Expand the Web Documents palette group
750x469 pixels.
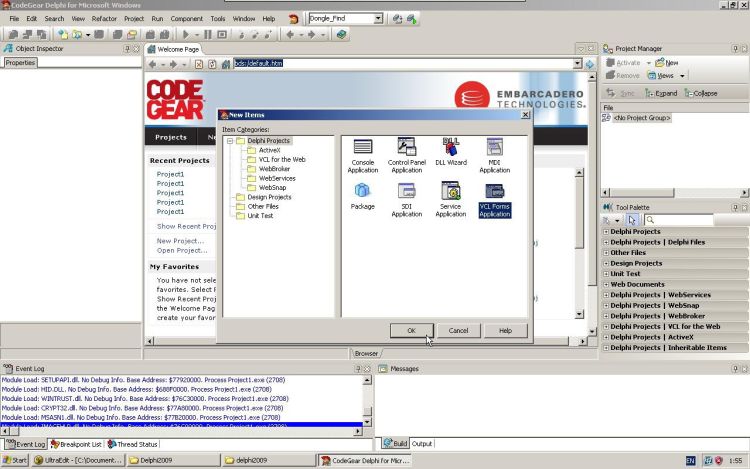point(606,284)
